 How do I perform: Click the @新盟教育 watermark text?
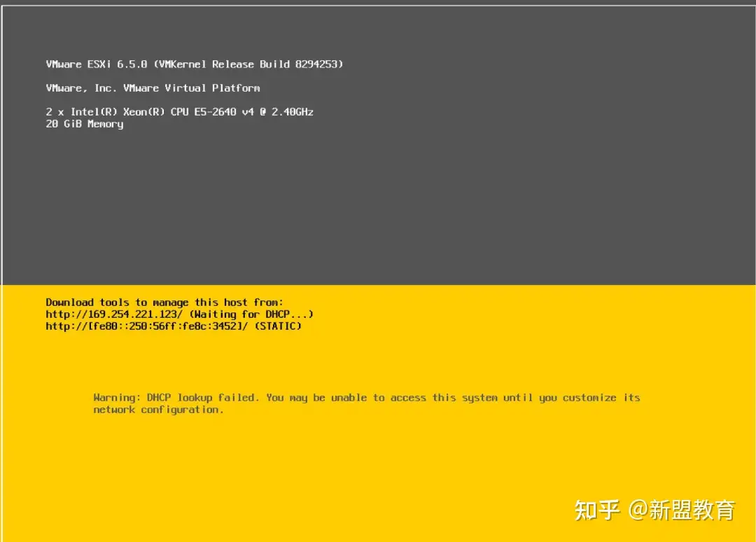click(x=682, y=510)
